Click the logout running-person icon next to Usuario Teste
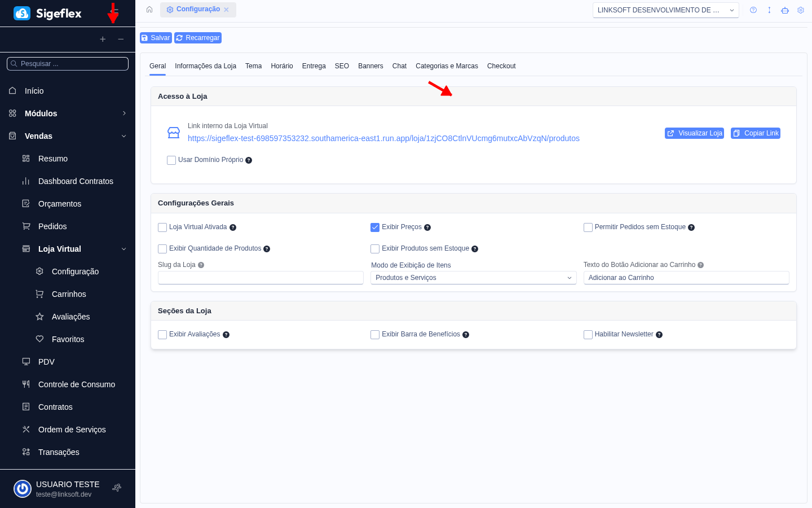Screen dimensions: 812x508 (x=116, y=488)
